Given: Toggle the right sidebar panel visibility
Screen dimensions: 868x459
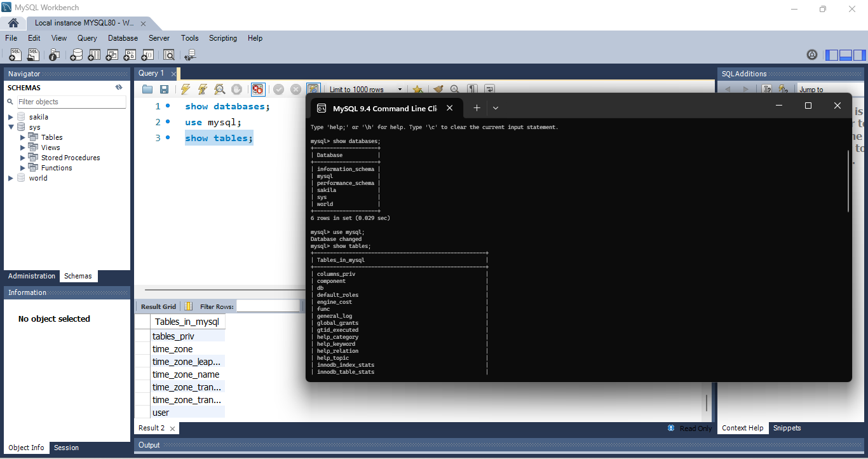Looking at the screenshot, I should point(860,55).
